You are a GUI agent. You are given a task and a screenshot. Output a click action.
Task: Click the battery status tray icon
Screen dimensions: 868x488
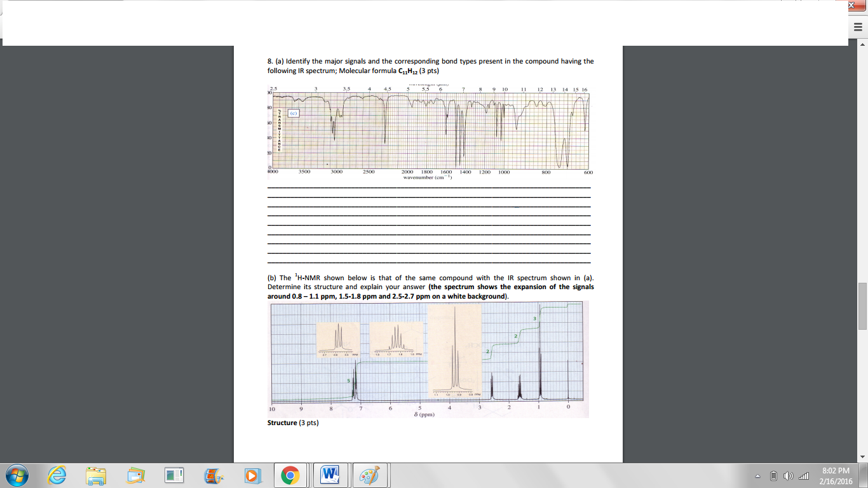(773, 476)
